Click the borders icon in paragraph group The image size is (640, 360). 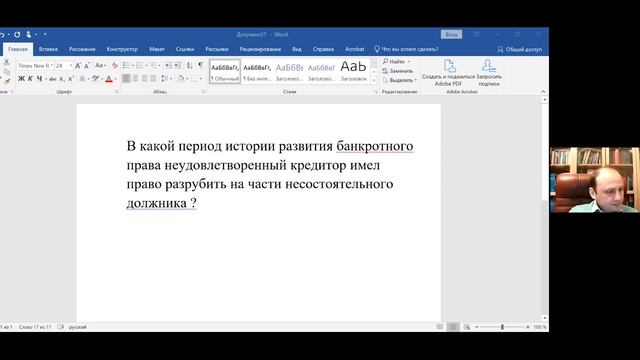click(194, 78)
